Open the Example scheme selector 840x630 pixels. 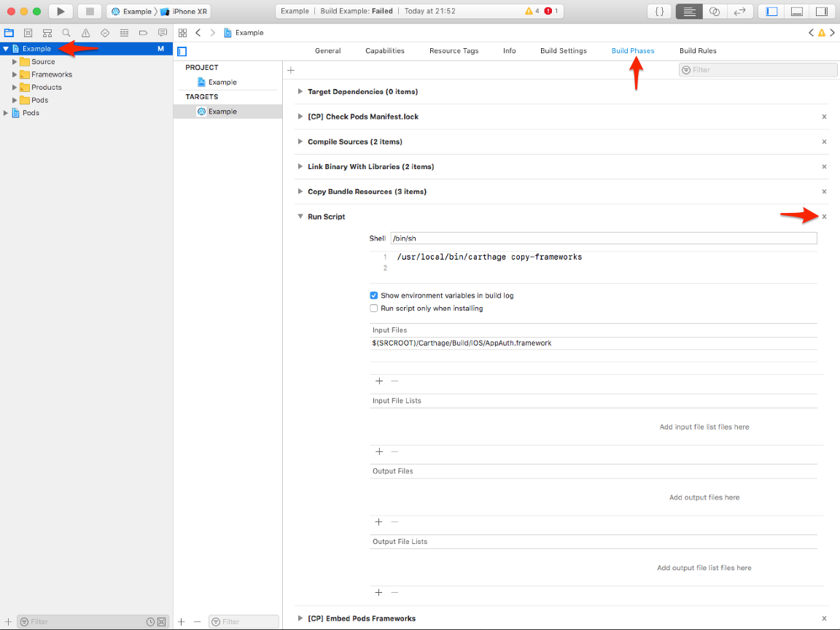(132, 11)
